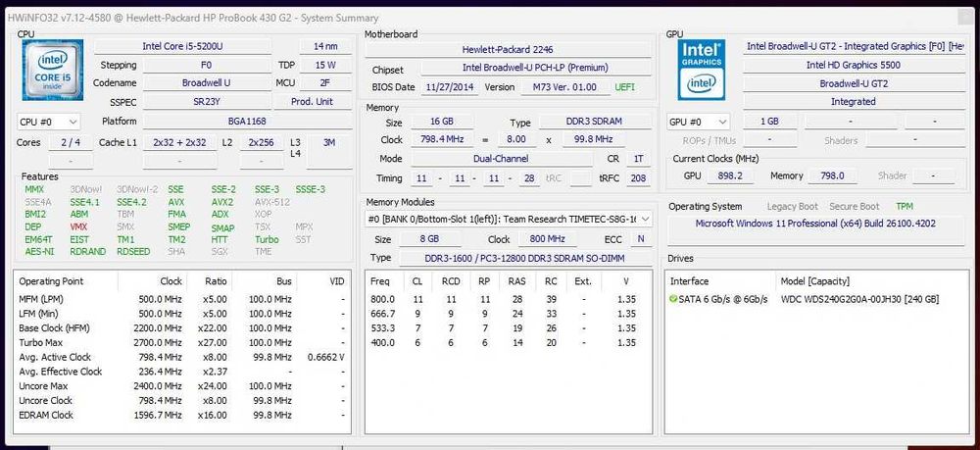Click the Intel Graphics logo
This screenshot has height=450, width=980.
[x=701, y=70]
